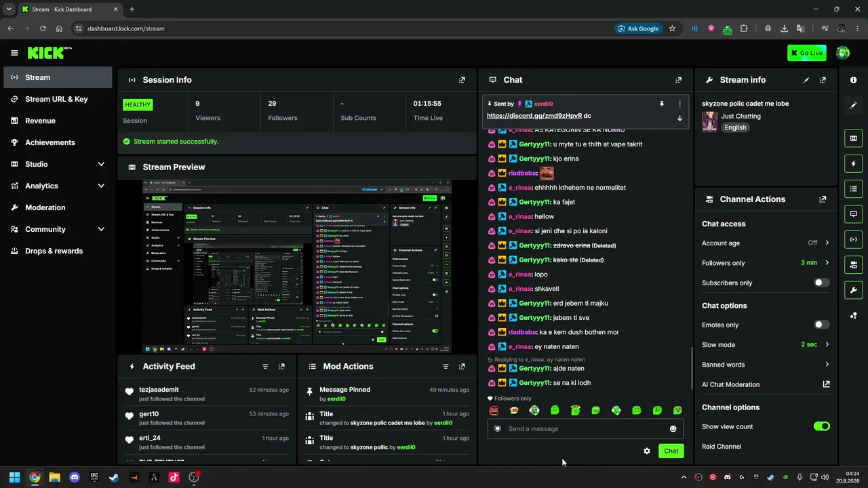Screen dimensions: 868x488
Task: Unpin the pinned chat message
Action: tap(662, 104)
